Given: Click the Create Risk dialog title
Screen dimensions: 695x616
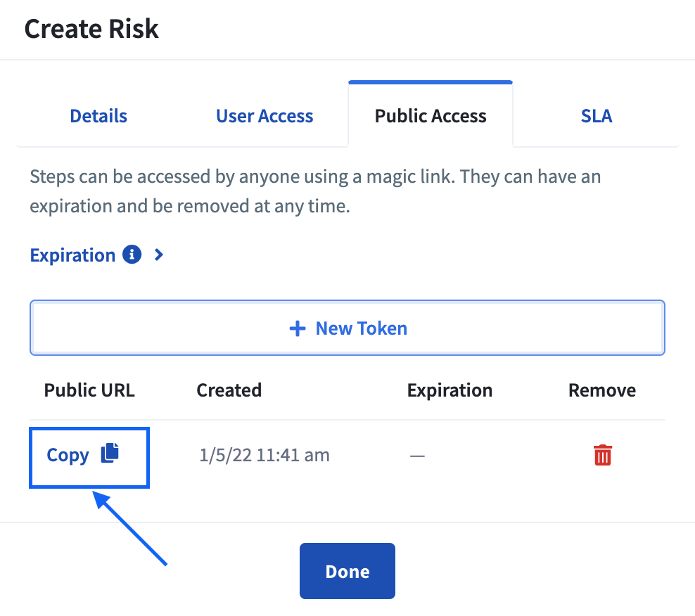Looking at the screenshot, I should point(91,30).
